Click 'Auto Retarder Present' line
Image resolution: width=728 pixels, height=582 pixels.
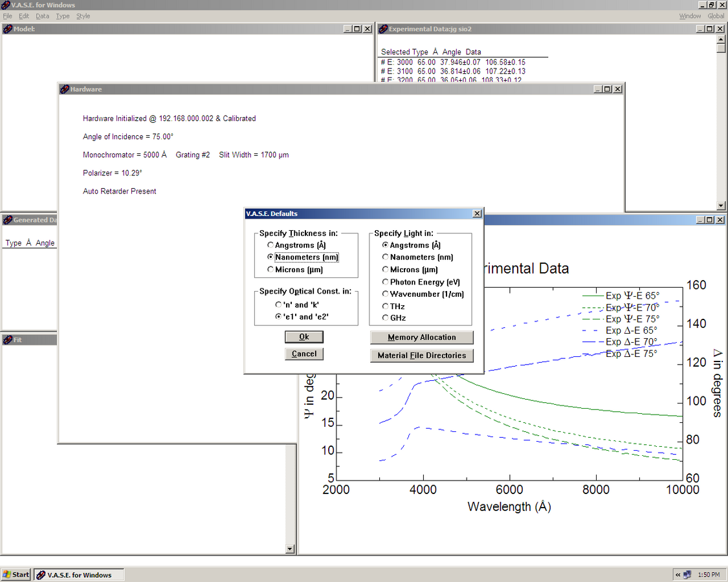coord(119,191)
